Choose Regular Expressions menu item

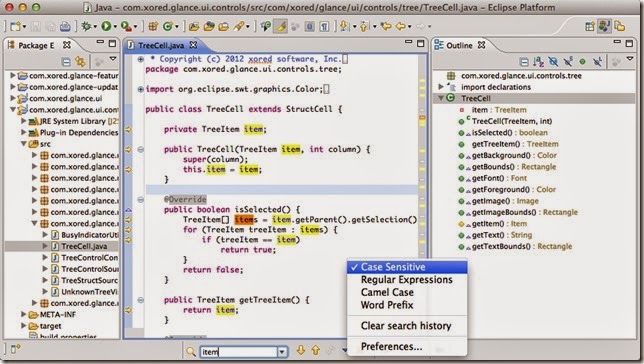tap(407, 280)
